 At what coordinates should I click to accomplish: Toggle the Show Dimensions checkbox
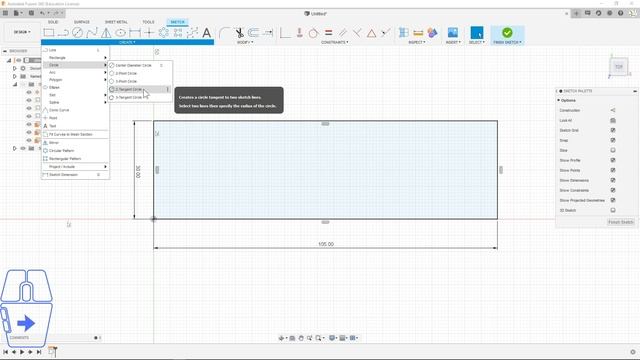point(613,180)
